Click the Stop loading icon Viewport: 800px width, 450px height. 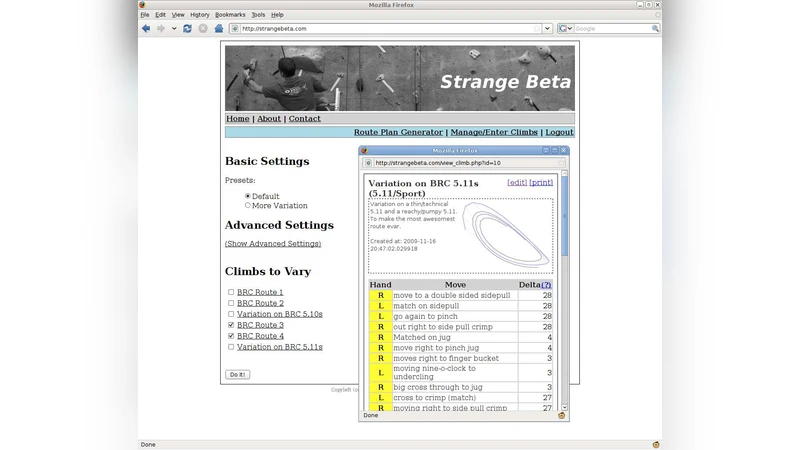(x=203, y=28)
